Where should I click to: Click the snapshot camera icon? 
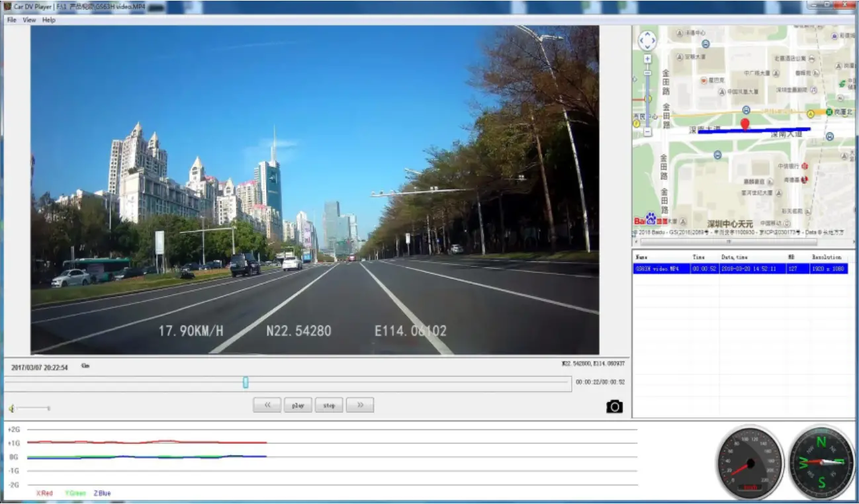(x=614, y=407)
